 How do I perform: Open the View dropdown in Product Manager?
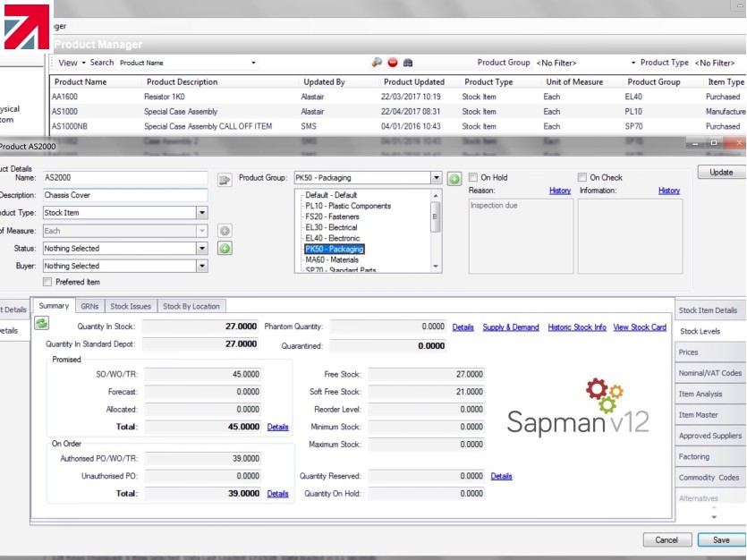(x=72, y=63)
